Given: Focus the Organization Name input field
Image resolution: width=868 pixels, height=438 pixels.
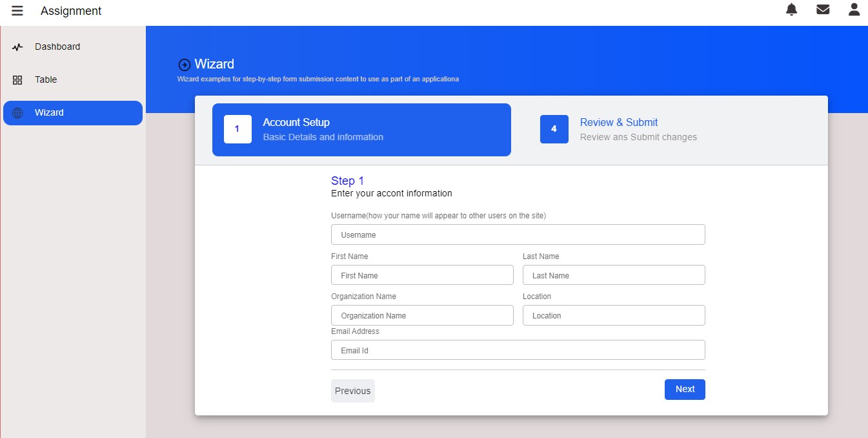Looking at the screenshot, I should pyautogui.click(x=422, y=315).
